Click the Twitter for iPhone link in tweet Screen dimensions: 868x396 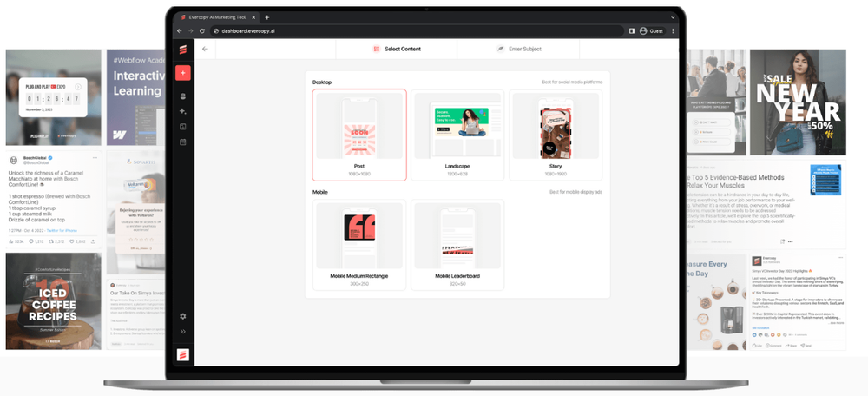[x=62, y=230]
